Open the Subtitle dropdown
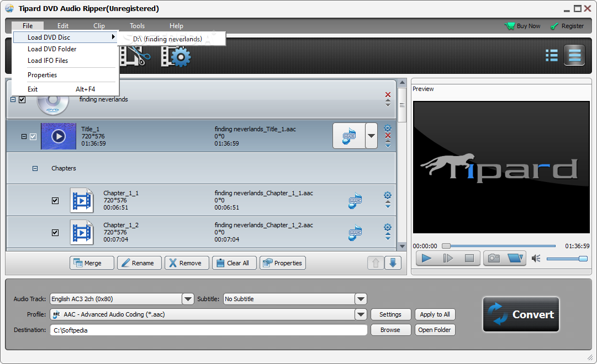The width and height of the screenshot is (597, 364). coord(361,299)
